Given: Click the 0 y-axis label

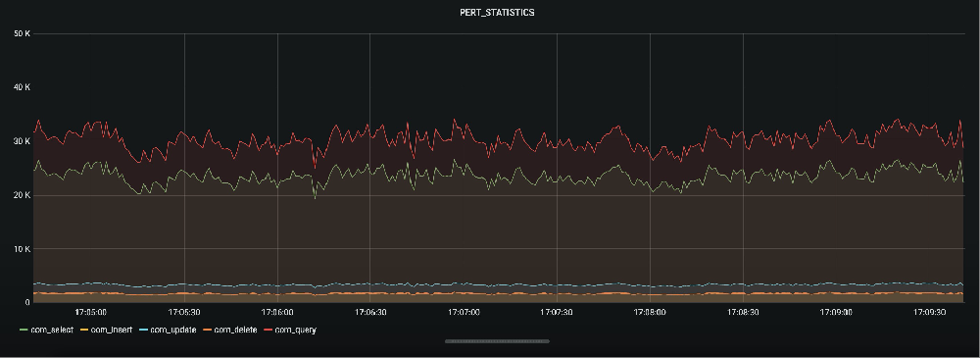Looking at the screenshot, I should 27,303.
